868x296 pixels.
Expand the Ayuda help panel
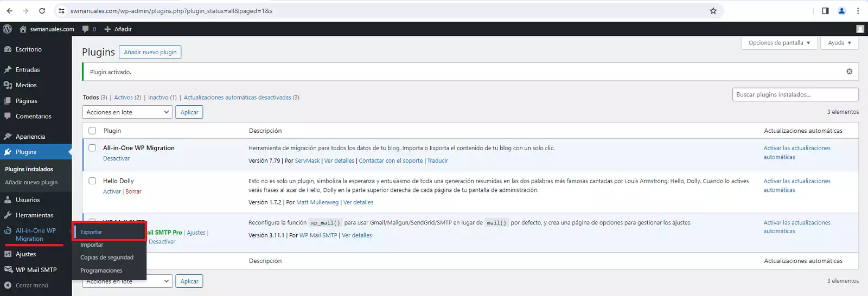(x=840, y=43)
